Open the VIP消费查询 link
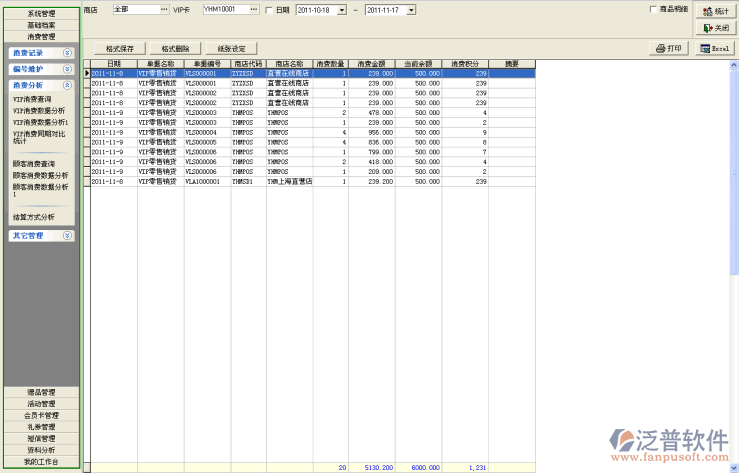739x473 pixels. tap(32, 100)
